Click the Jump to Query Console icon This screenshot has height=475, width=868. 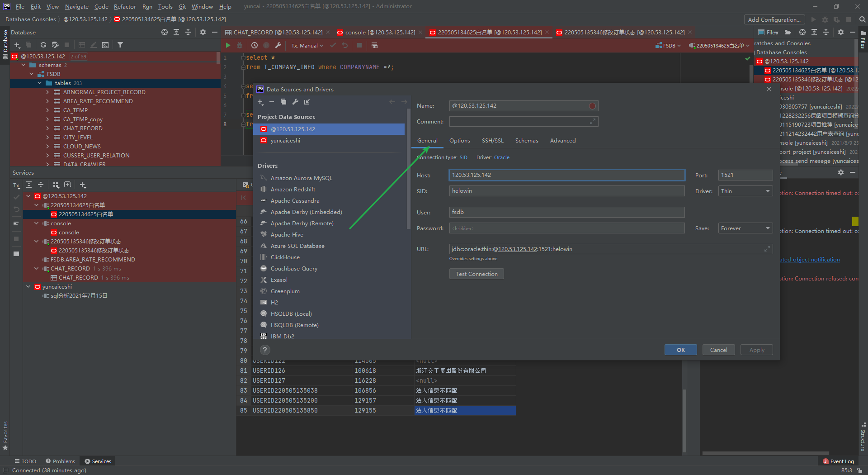(x=105, y=45)
